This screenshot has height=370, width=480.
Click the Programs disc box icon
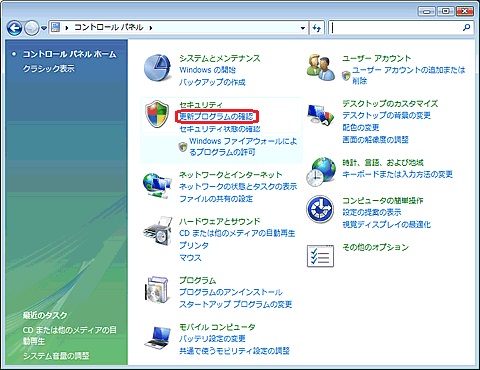click(x=157, y=289)
